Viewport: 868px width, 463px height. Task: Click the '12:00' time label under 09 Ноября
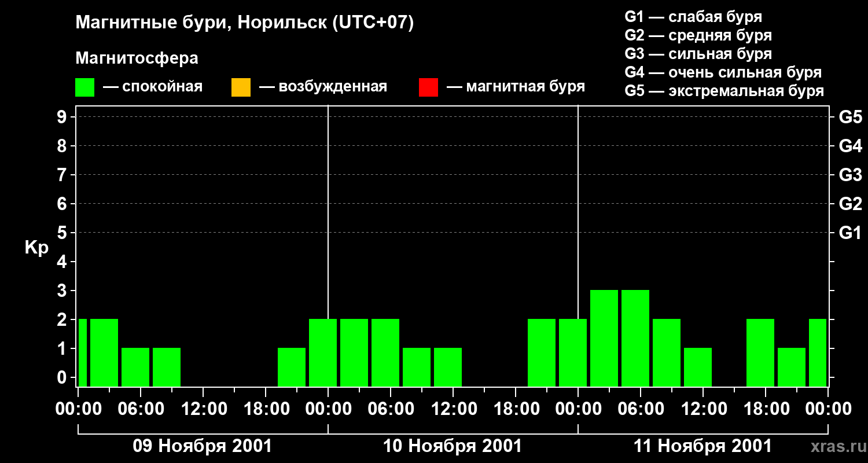[x=203, y=409]
